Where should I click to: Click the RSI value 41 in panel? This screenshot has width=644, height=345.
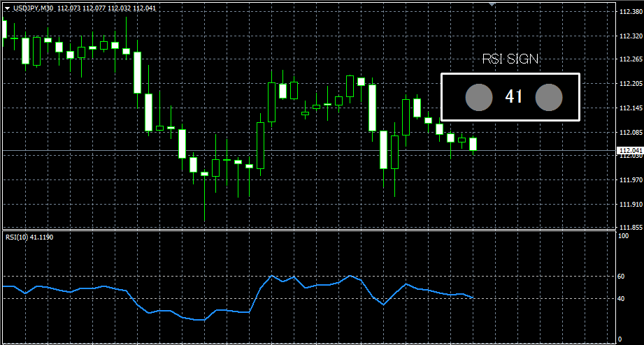pyautogui.click(x=514, y=98)
